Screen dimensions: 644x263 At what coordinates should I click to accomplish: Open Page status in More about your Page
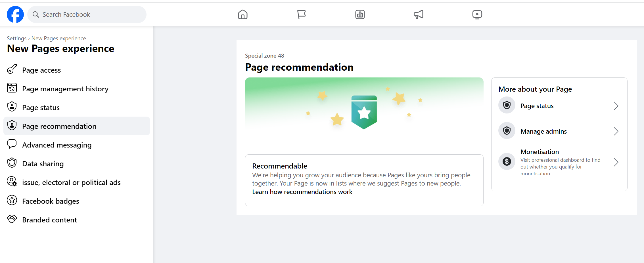pyautogui.click(x=559, y=106)
